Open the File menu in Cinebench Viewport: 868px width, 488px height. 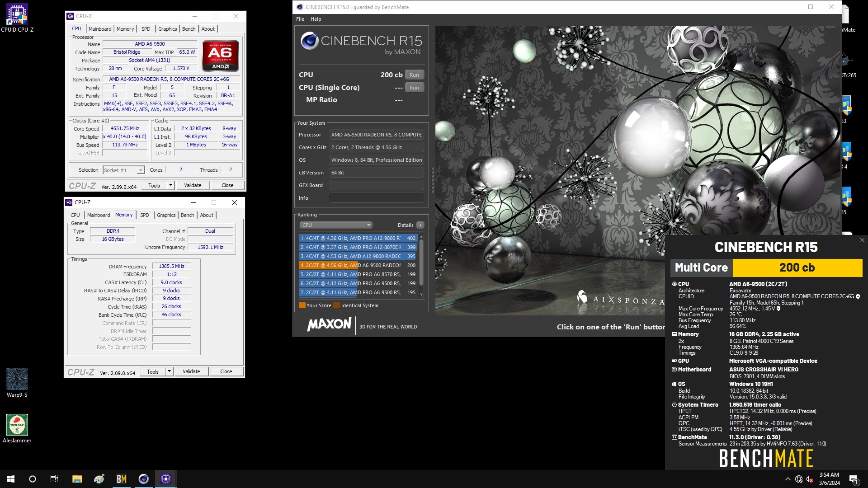(300, 19)
